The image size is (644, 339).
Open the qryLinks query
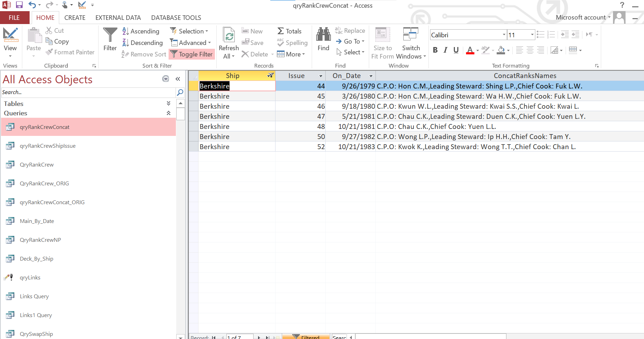click(88, 277)
